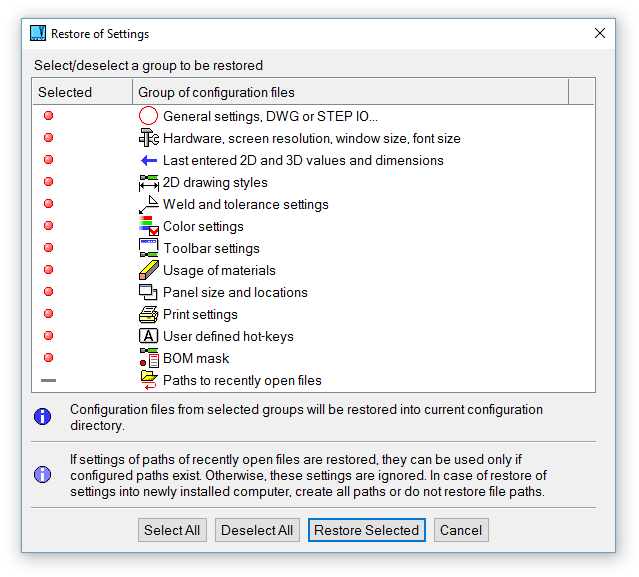Screen dimensions: 639x577
Task: Click the Print settings printer icon
Action: [148, 314]
